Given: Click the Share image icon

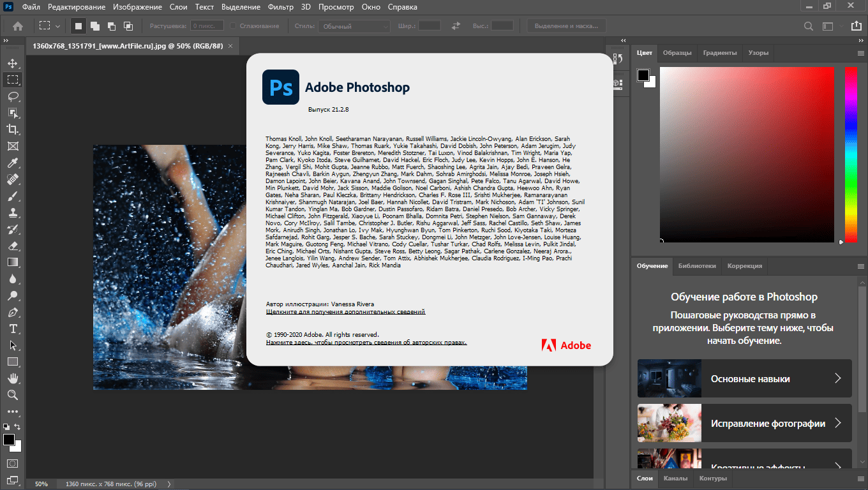Looking at the screenshot, I should (x=856, y=26).
